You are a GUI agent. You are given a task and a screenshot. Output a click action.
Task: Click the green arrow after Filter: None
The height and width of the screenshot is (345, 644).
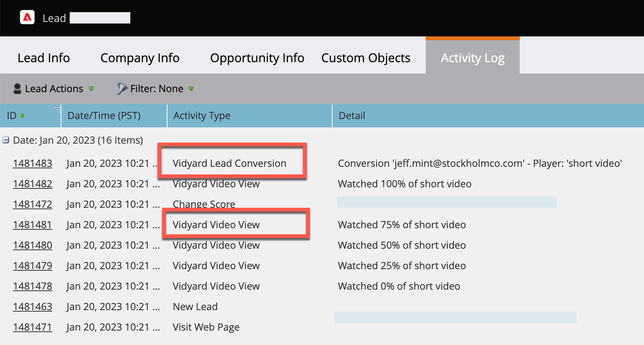point(191,89)
